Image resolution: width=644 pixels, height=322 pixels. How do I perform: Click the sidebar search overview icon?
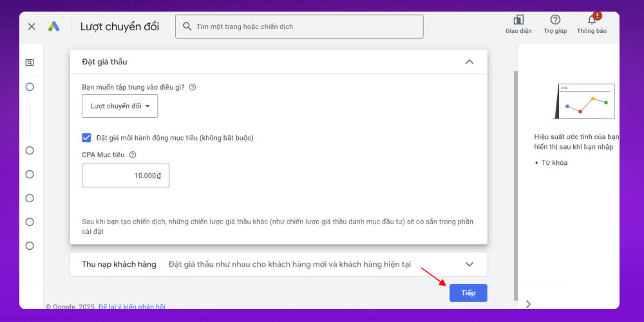(x=30, y=62)
